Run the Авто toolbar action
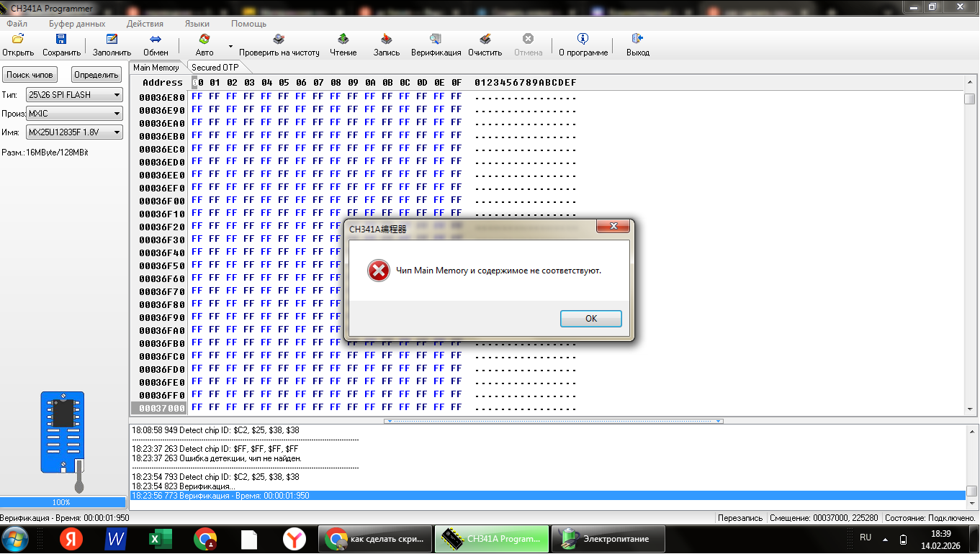980x554 pixels. pos(204,40)
